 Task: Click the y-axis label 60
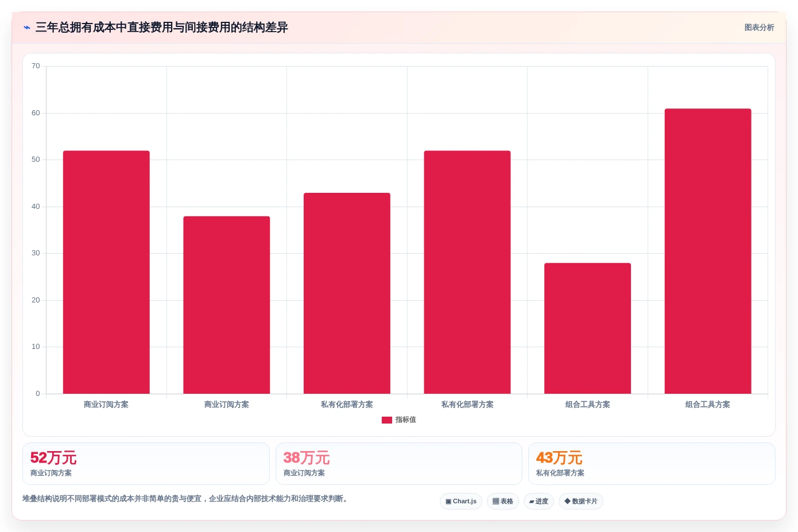[36, 113]
